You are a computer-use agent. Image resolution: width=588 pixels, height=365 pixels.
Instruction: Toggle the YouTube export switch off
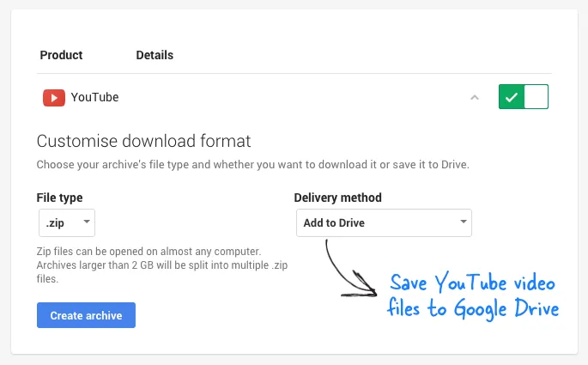524,97
